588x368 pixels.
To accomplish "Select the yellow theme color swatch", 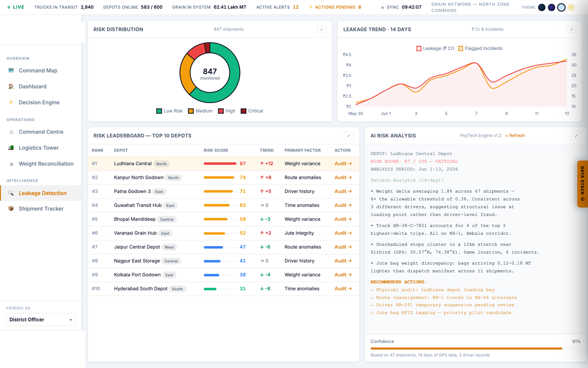I will point(571,7).
